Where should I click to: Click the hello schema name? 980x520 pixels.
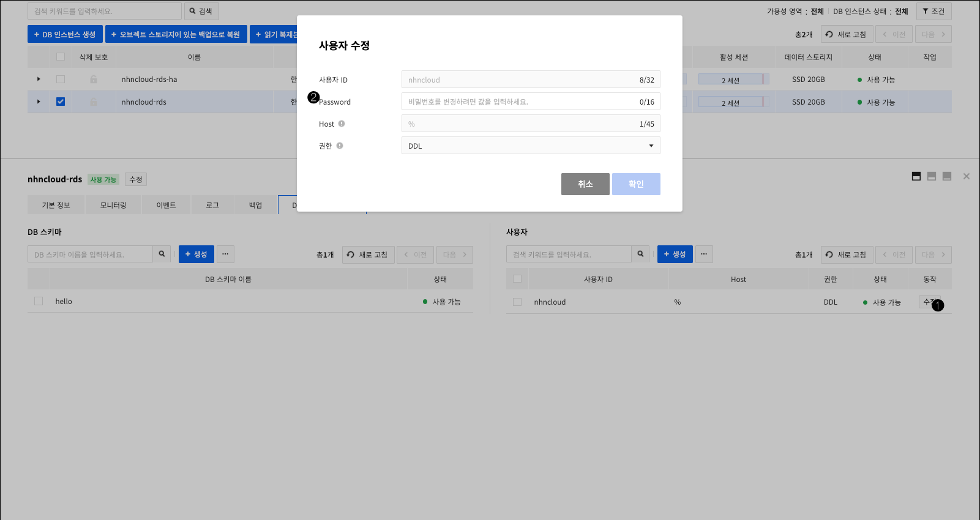[64, 302]
